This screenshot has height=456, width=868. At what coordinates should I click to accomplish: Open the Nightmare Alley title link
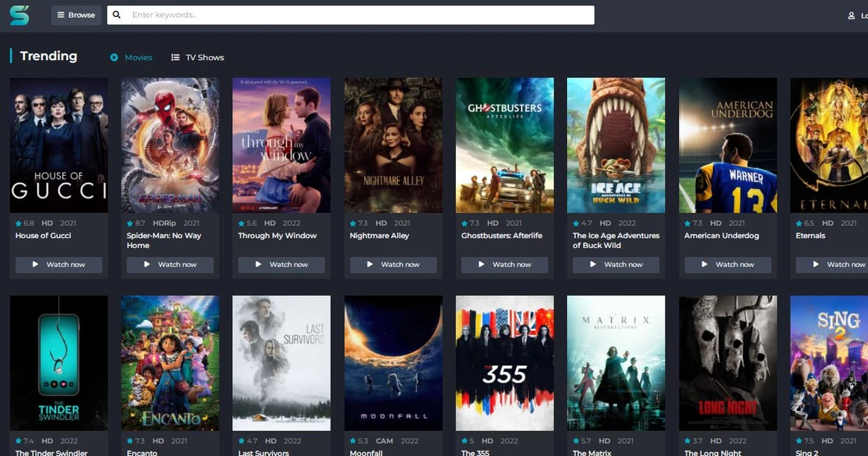380,235
